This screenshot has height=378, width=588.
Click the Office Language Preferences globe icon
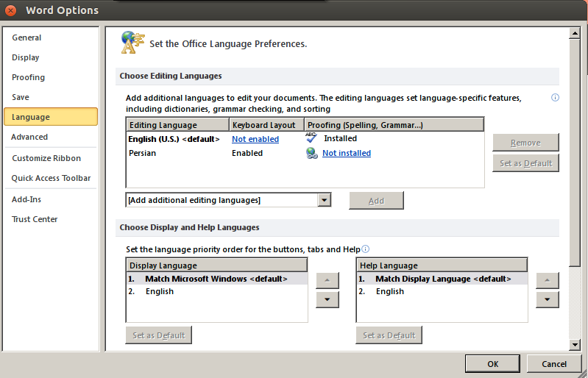[x=132, y=43]
